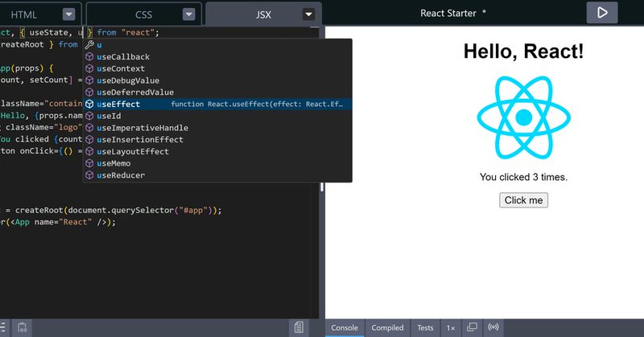Click the wrench icon in suggestion list
The width and height of the screenshot is (644, 337).
[89, 45]
